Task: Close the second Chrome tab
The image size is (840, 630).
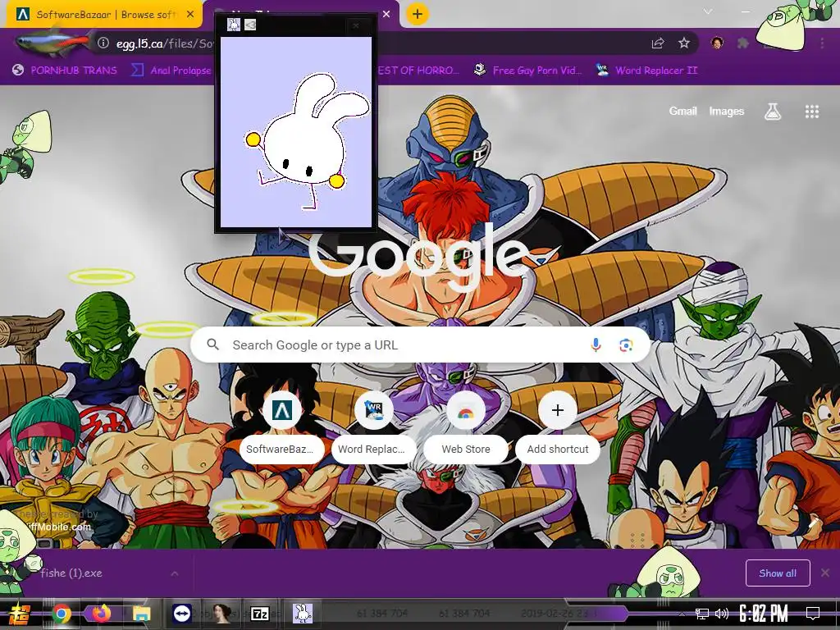Action: click(386, 15)
